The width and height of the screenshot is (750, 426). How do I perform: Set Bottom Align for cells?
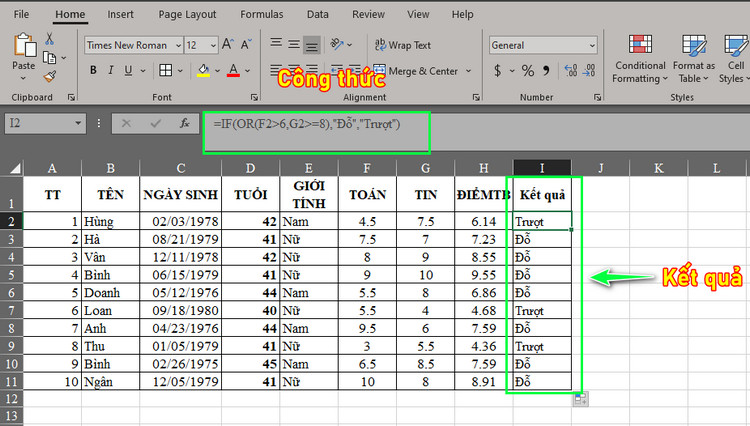pyautogui.click(x=312, y=45)
